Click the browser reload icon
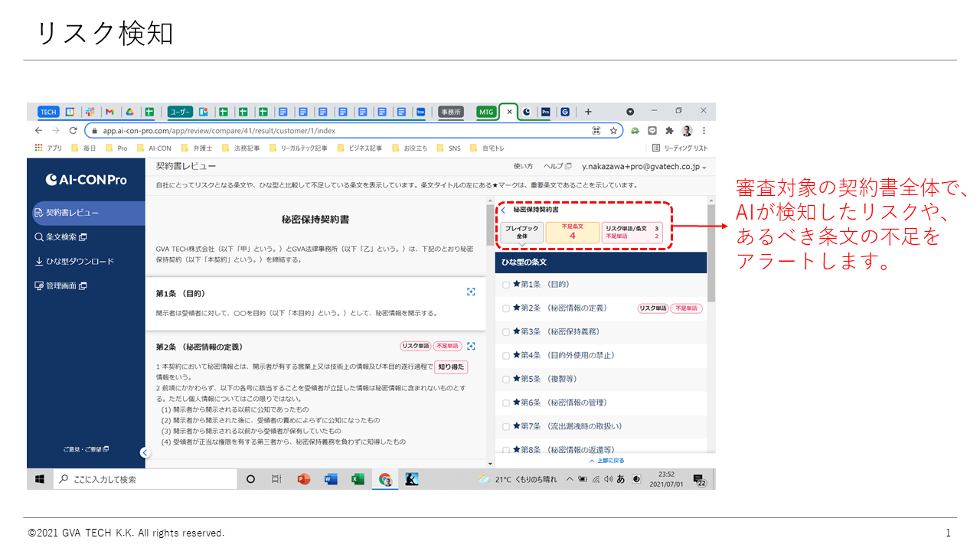 tap(73, 131)
